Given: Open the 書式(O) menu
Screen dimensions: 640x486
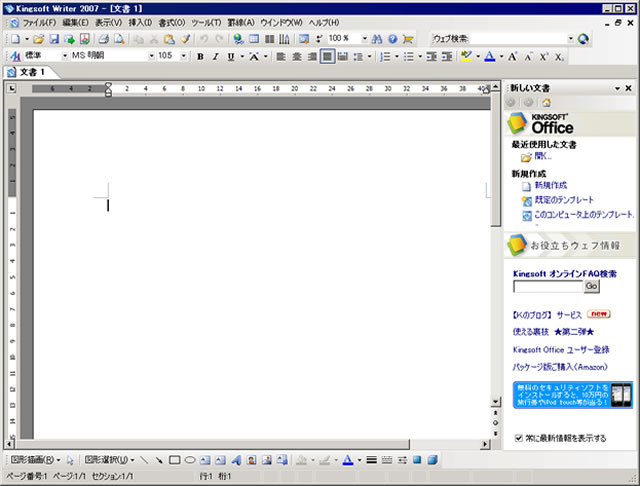Looking at the screenshot, I should click(171, 23).
